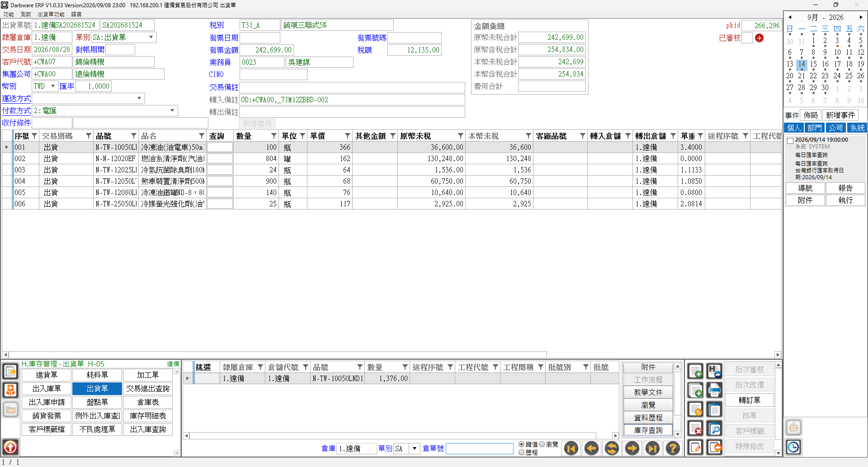Open the 單別 SA:出貨單 dropdown
Image resolution: width=868 pixels, height=467 pixels.
[x=151, y=37]
